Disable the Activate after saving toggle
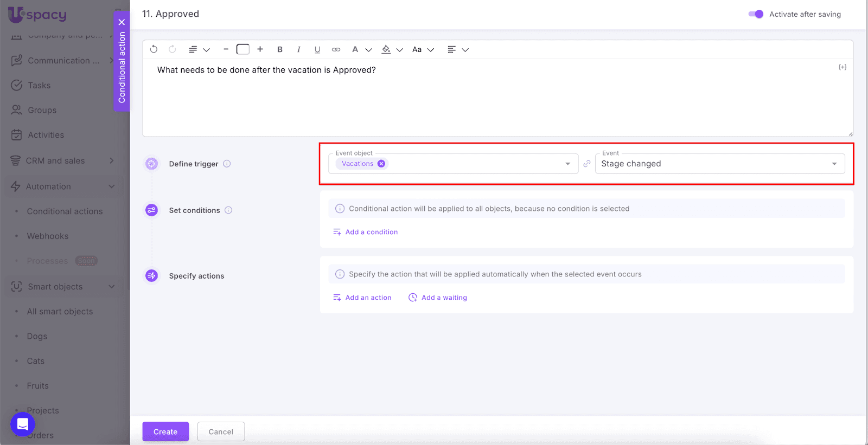Screen dimensions: 868x445 [x=756, y=14]
